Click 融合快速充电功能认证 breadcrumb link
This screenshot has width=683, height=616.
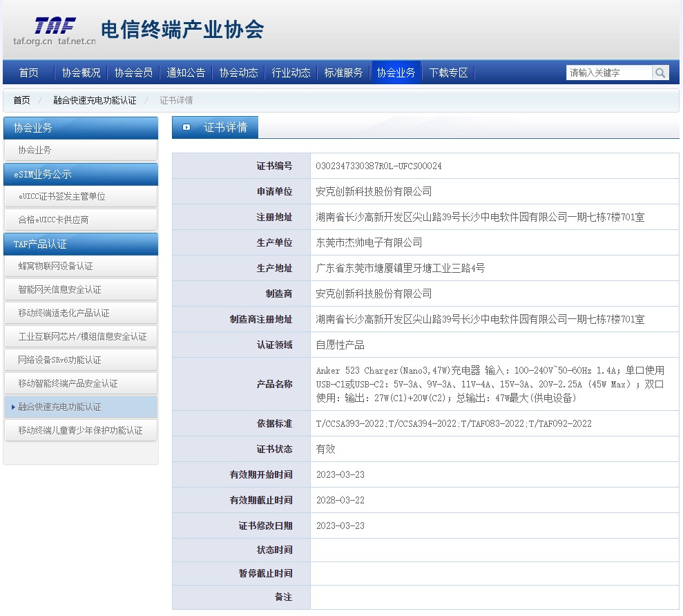tap(95, 100)
